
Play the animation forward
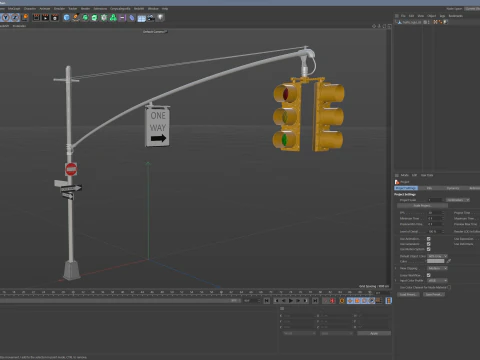click(291, 301)
